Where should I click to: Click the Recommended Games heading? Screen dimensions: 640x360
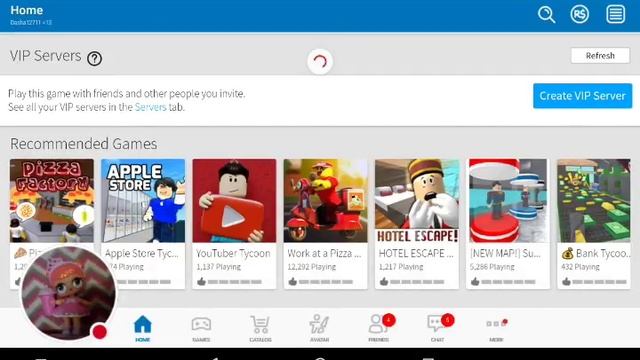[x=84, y=144]
